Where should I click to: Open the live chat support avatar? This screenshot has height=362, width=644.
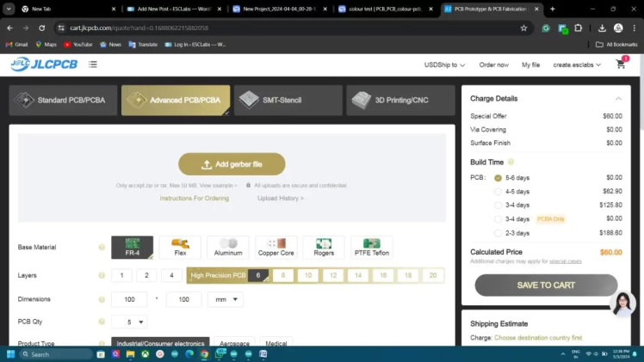coord(622,304)
